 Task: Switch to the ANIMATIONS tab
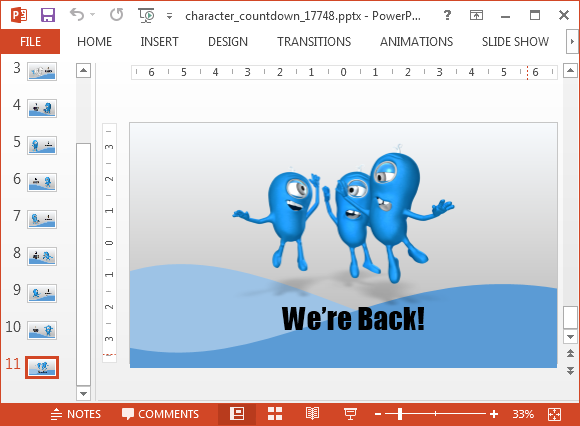click(x=417, y=41)
